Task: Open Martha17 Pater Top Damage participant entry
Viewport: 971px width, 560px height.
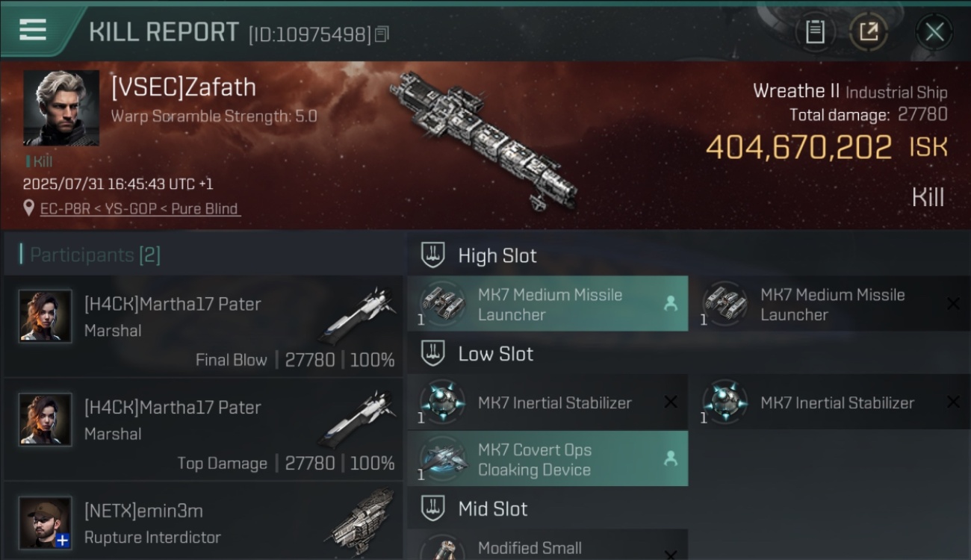Action: pos(202,429)
